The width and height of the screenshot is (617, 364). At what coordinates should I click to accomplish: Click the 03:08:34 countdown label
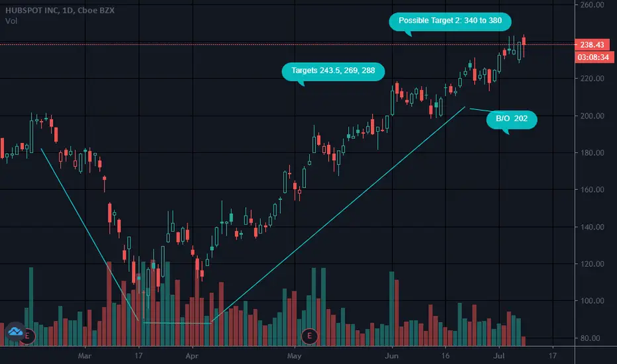pyautogui.click(x=593, y=57)
